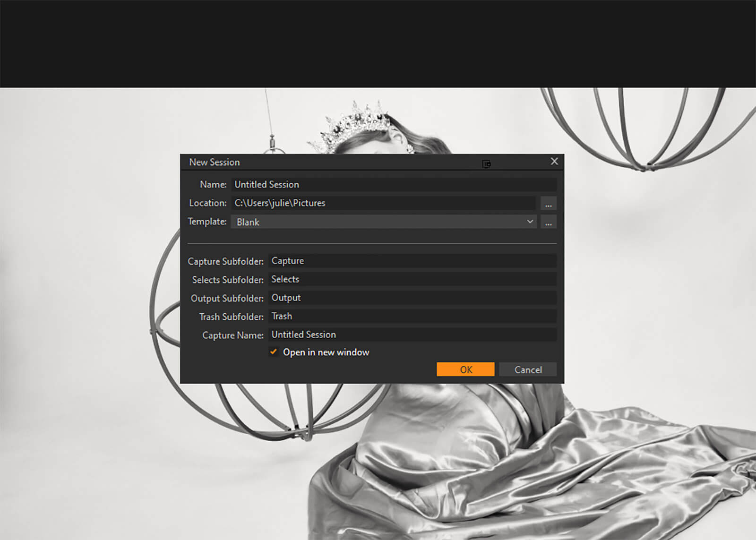The width and height of the screenshot is (756, 540).
Task: Browse for session location with ellipsis button
Action: click(x=548, y=204)
